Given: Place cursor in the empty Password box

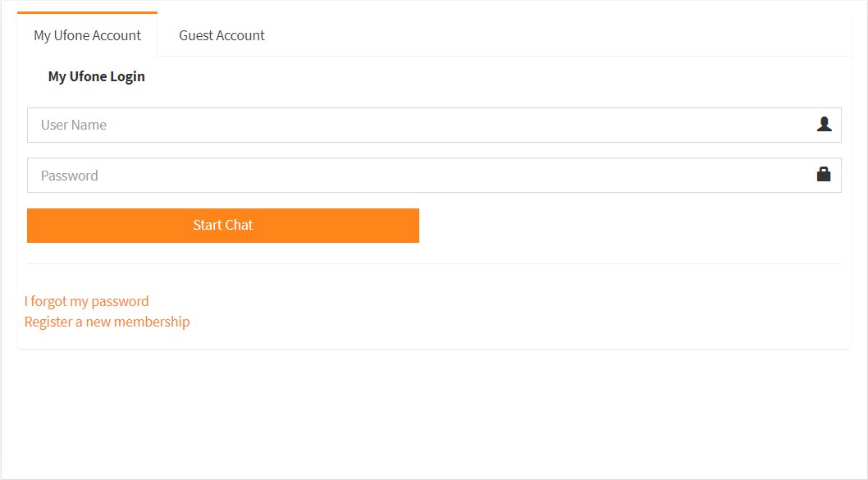Looking at the screenshot, I should pos(434,176).
